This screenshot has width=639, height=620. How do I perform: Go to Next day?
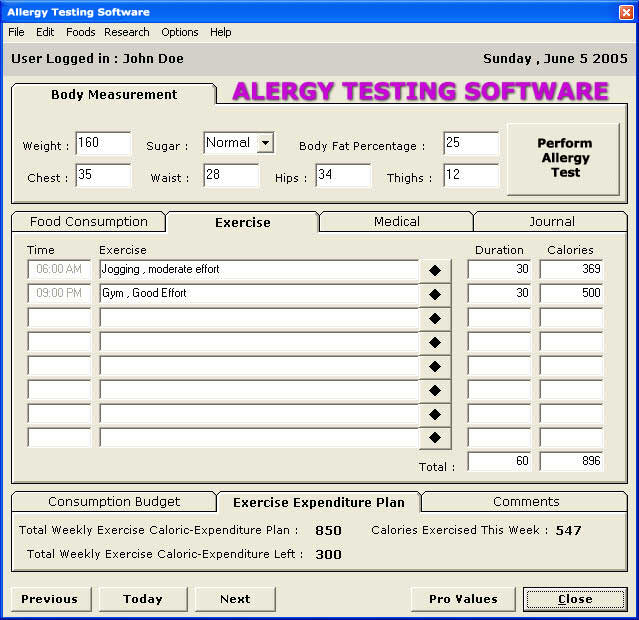click(235, 599)
